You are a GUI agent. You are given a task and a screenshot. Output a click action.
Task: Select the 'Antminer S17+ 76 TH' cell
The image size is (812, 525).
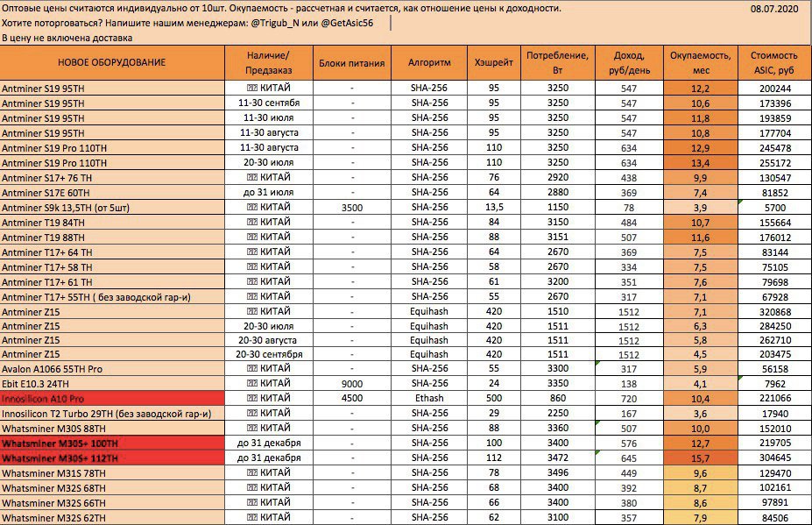coord(112,178)
